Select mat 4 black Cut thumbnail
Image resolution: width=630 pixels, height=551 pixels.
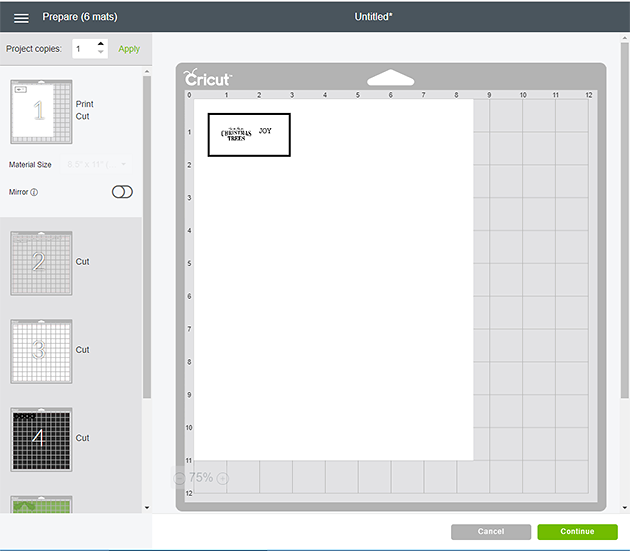tap(41, 439)
